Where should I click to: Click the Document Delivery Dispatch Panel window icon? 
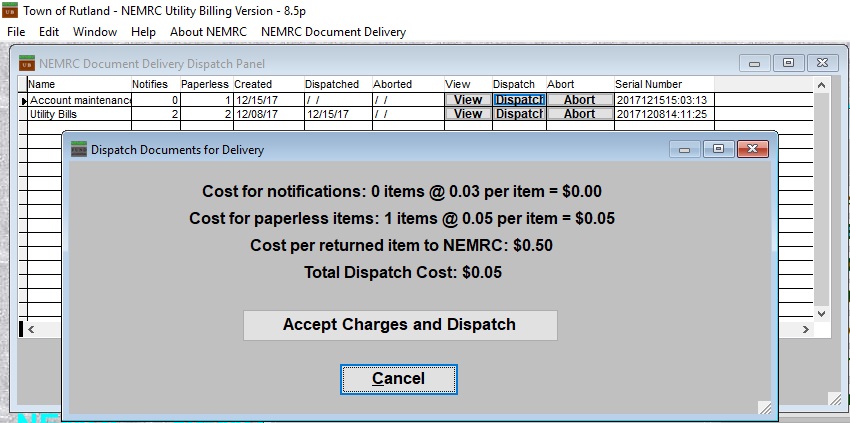[27, 62]
